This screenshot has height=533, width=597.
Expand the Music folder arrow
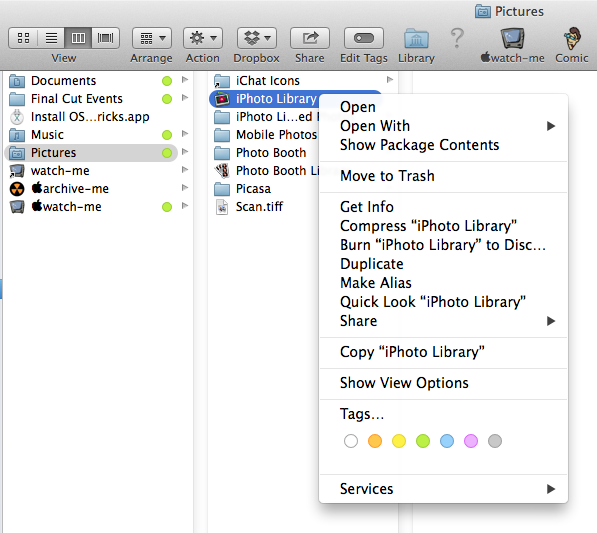pyautogui.click(x=185, y=134)
